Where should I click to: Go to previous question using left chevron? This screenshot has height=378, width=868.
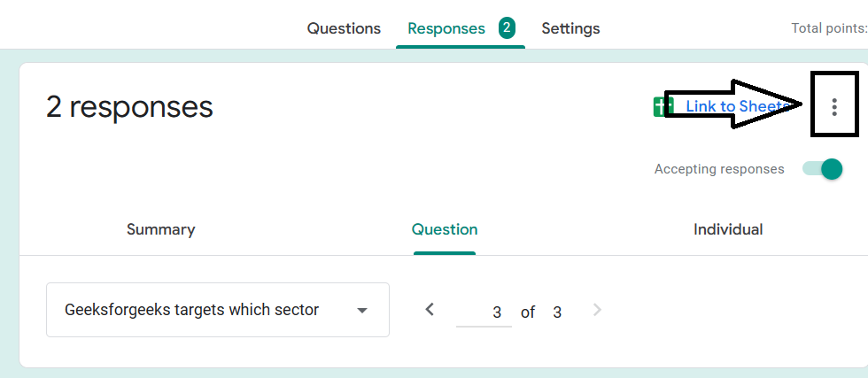[x=430, y=310]
